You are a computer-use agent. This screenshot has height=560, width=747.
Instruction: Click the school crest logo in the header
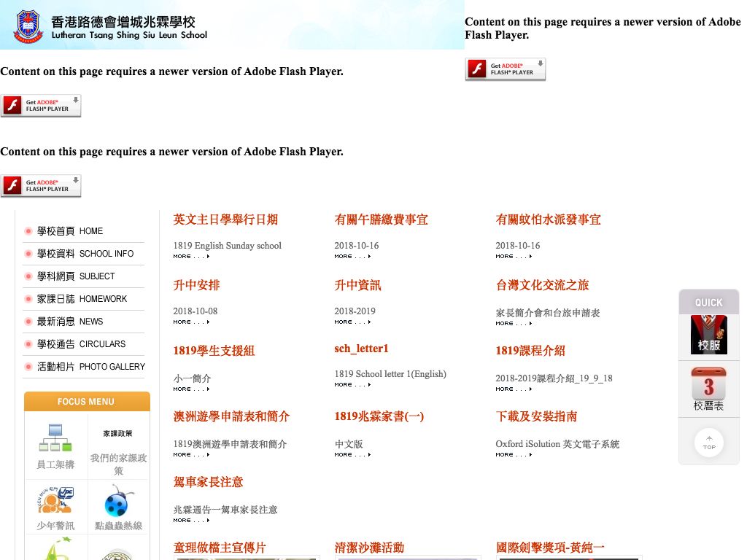27,24
